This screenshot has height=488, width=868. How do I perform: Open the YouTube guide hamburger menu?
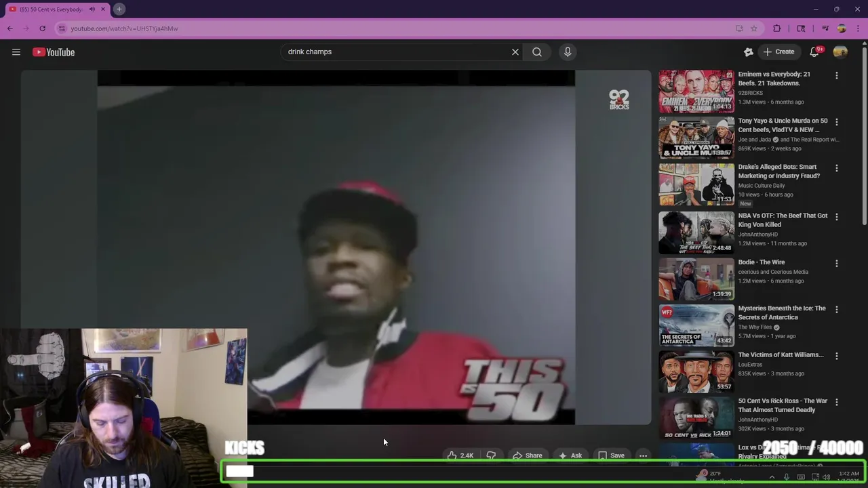tap(16, 52)
